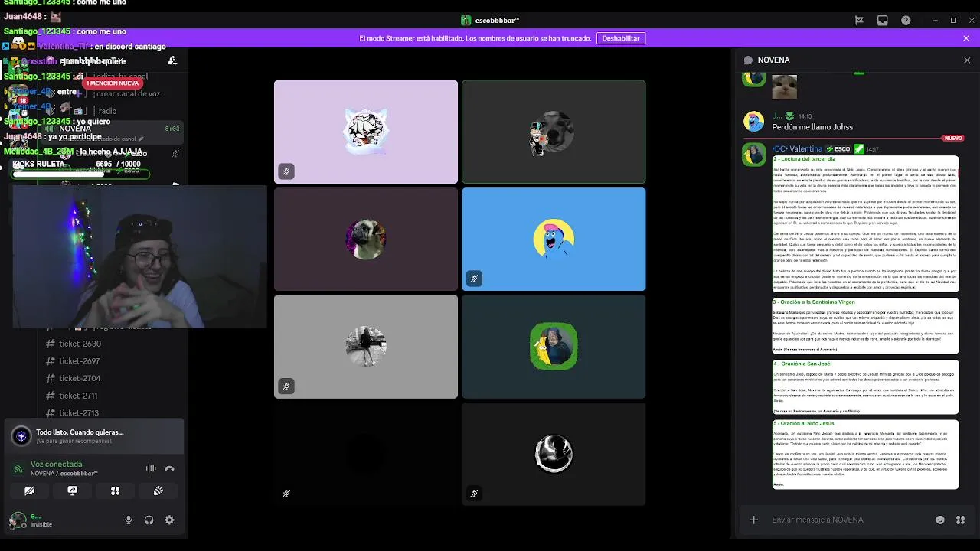Click the NOVENA chat panel title
The width and height of the screenshot is (980, 551).
(773, 60)
